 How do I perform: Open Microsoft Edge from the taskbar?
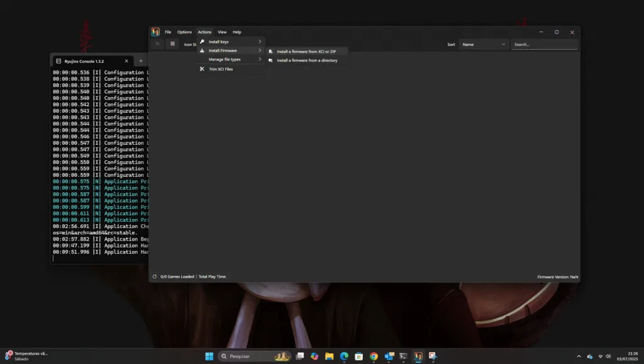pos(344,356)
